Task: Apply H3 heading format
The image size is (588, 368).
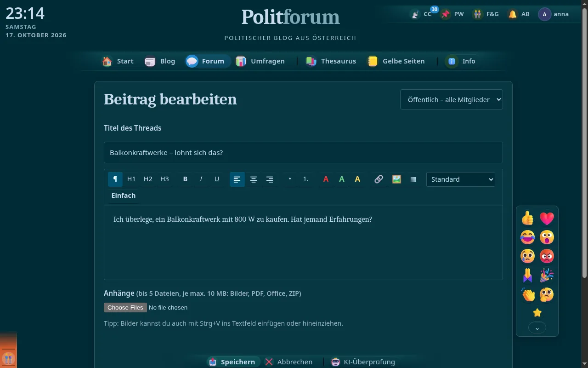Action: pyautogui.click(x=164, y=179)
